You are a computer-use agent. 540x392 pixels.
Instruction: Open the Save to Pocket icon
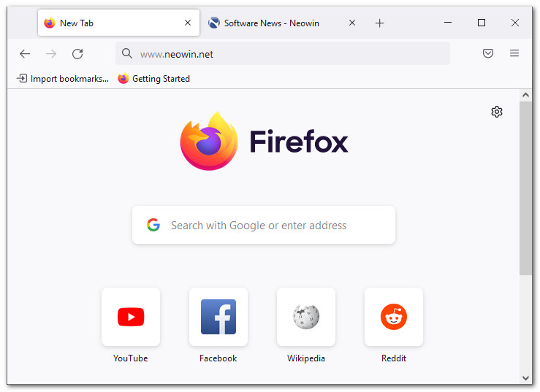(x=488, y=53)
